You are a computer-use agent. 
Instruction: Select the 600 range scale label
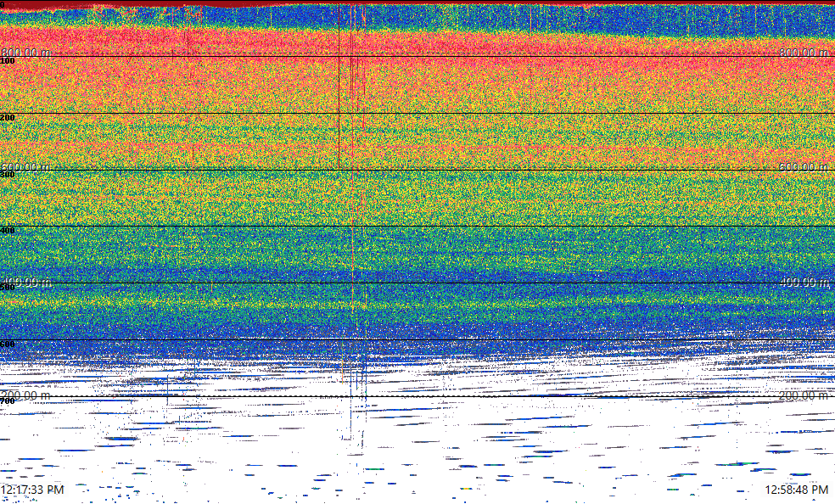8,344
